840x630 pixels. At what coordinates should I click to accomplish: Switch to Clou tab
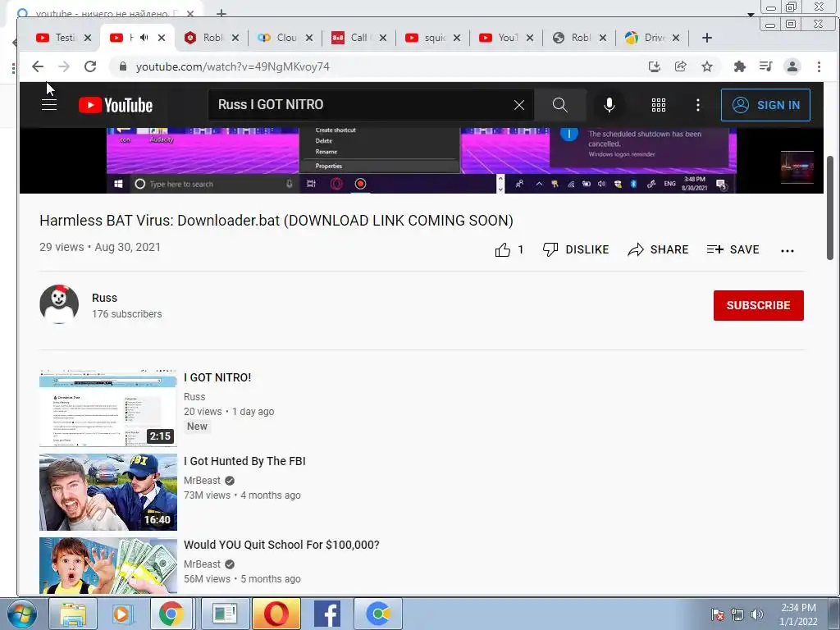click(x=285, y=38)
